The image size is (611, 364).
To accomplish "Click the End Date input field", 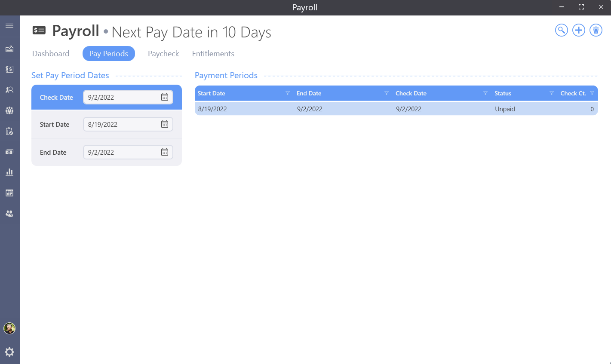I will tap(123, 152).
